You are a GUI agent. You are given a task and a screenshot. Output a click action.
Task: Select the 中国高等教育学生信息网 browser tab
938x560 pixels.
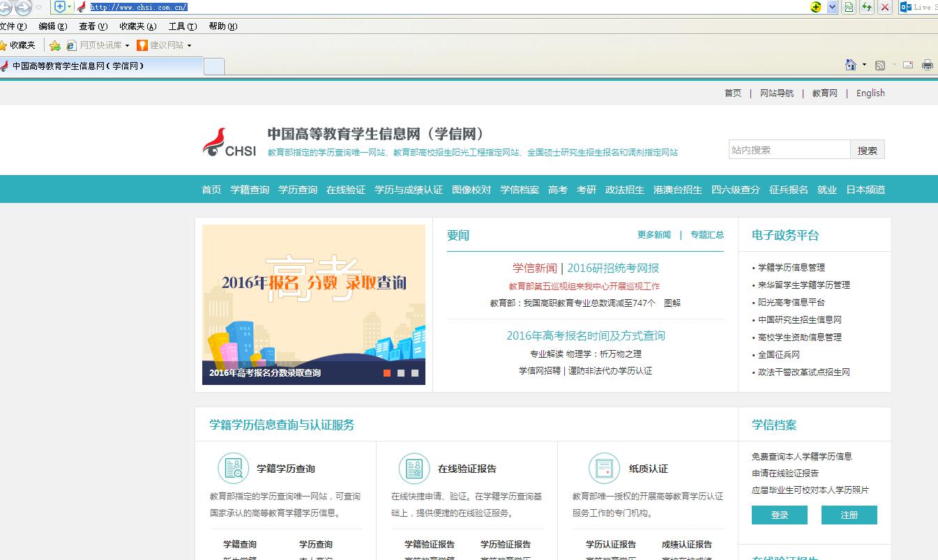(102, 66)
